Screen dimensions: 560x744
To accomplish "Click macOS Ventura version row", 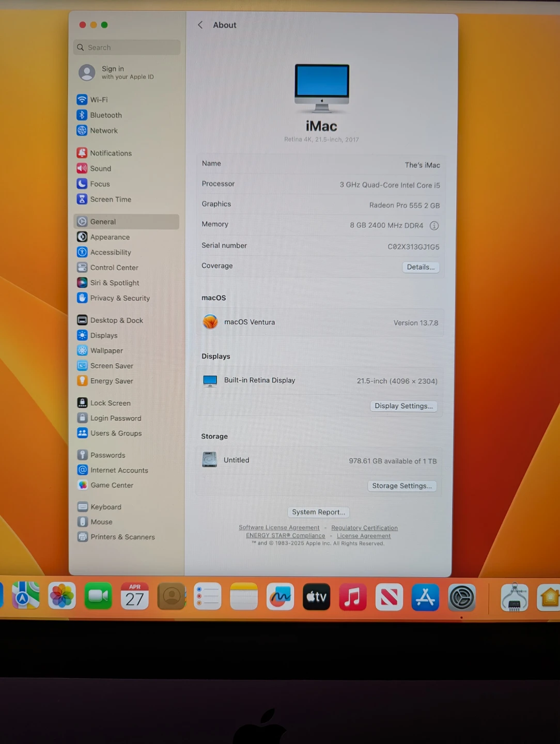I will tap(320, 322).
